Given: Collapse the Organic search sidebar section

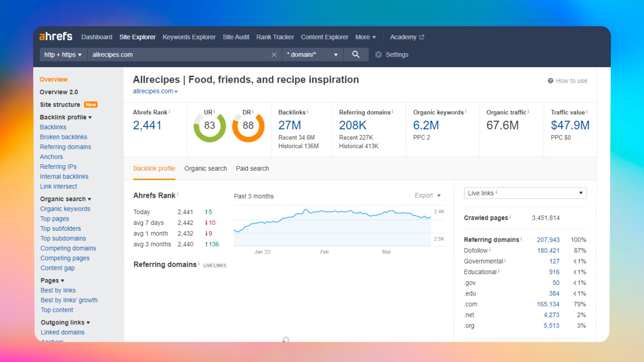Looking at the screenshot, I should [66, 199].
